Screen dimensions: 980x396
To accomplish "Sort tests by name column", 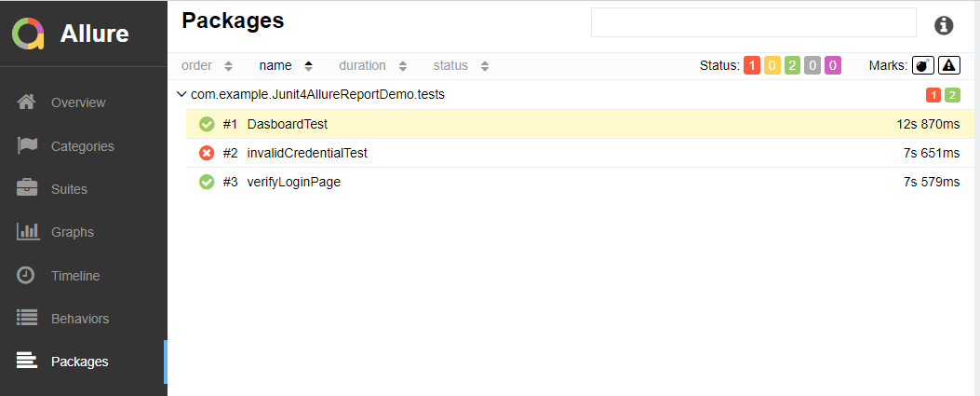I will coord(285,65).
